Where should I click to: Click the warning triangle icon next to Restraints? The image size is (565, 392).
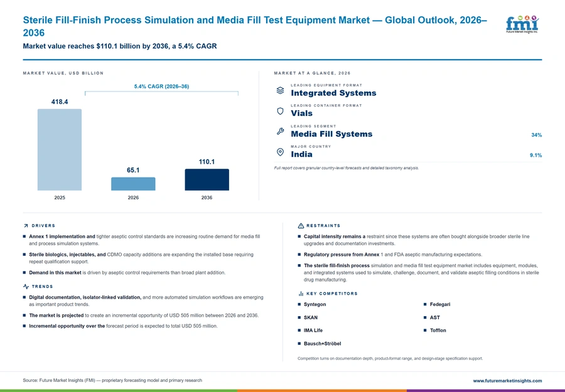click(x=301, y=226)
